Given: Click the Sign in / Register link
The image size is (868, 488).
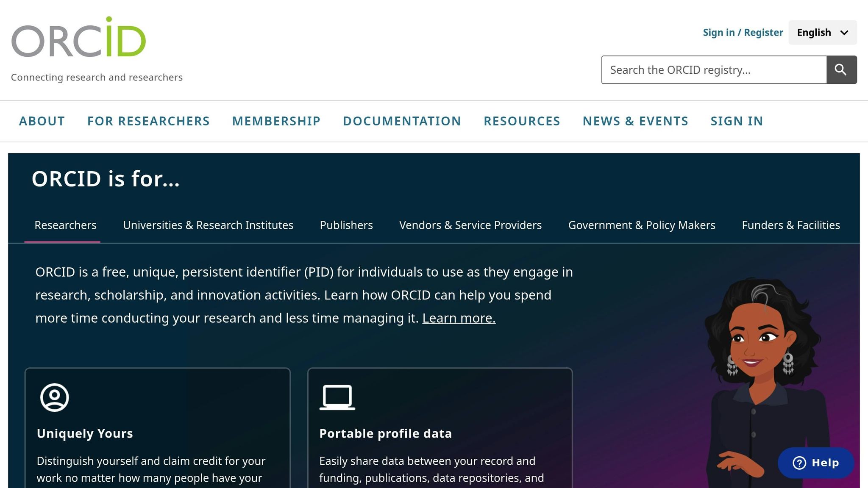Looking at the screenshot, I should pyautogui.click(x=743, y=32).
